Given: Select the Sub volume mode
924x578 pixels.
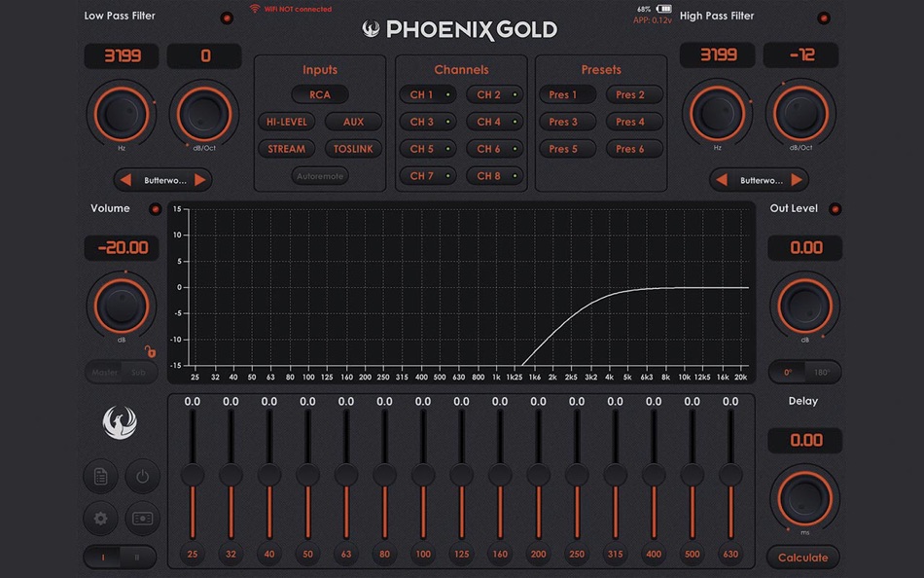Looking at the screenshot, I should (x=139, y=372).
